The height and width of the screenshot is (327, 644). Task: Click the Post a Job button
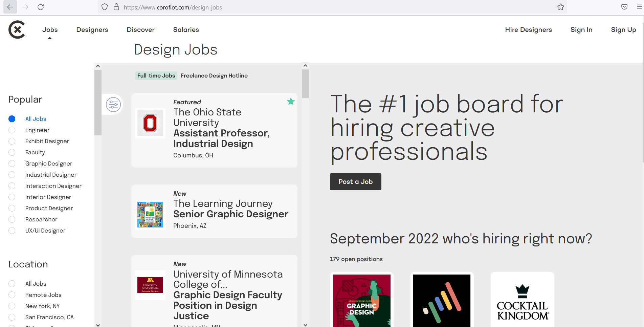click(x=355, y=182)
